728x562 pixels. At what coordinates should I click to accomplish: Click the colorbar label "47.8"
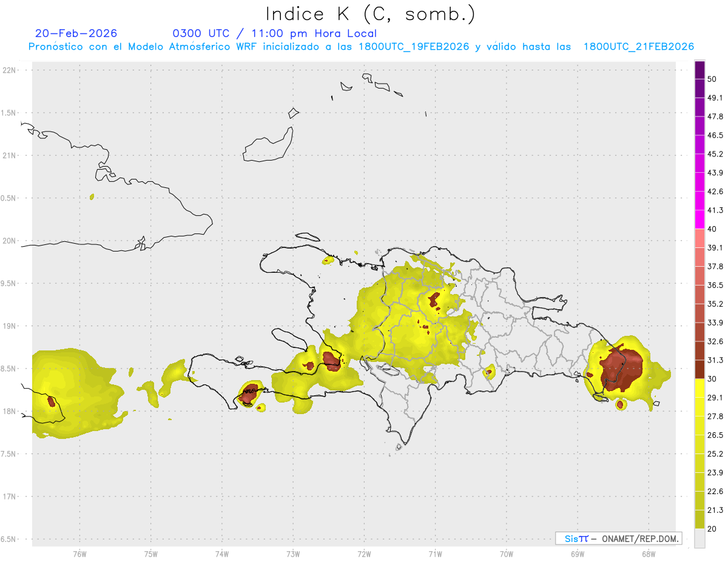[715, 116]
